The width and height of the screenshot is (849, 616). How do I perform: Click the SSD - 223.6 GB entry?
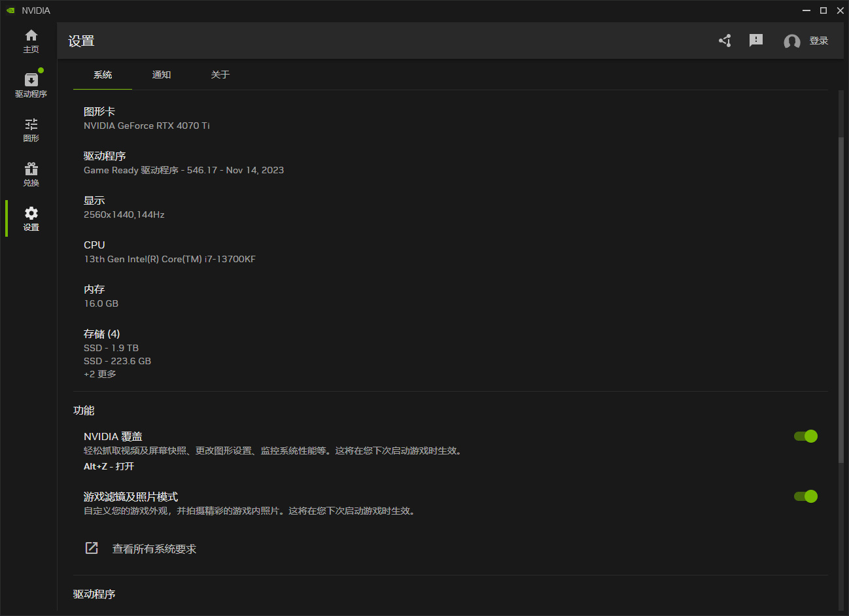click(117, 361)
